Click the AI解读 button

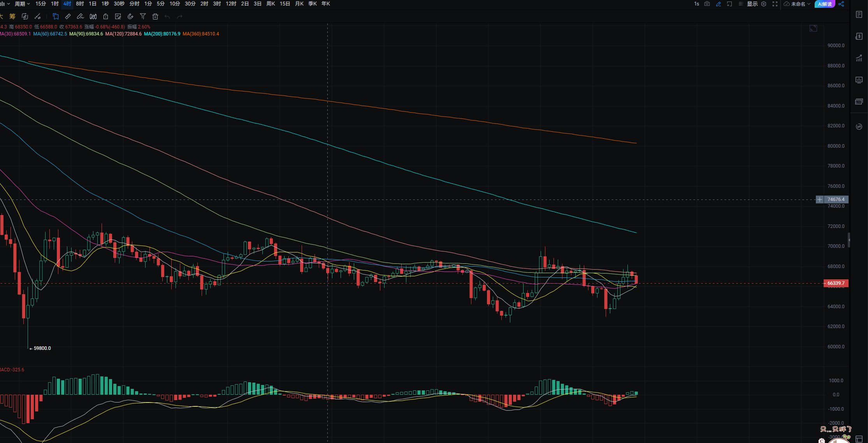pyautogui.click(x=824, y=4)
